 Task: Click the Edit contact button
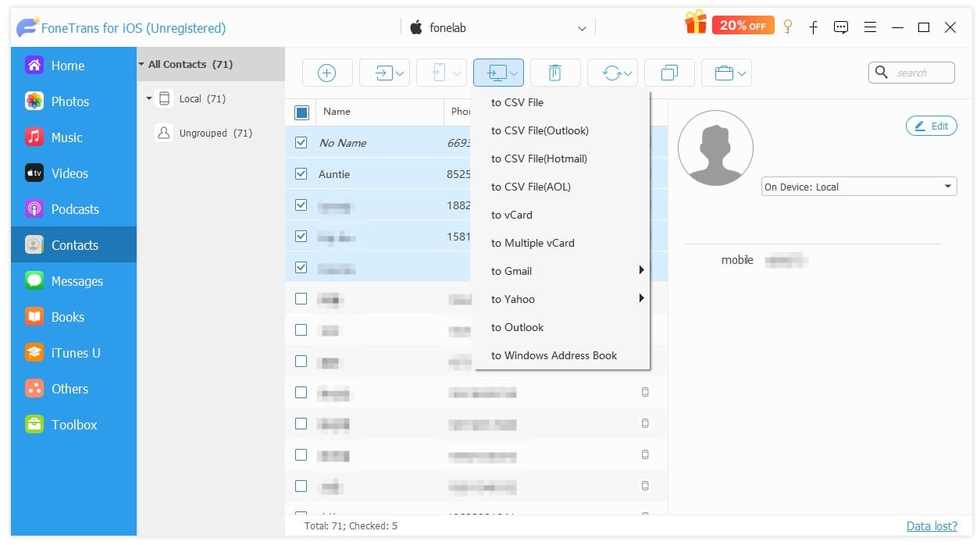932,126
